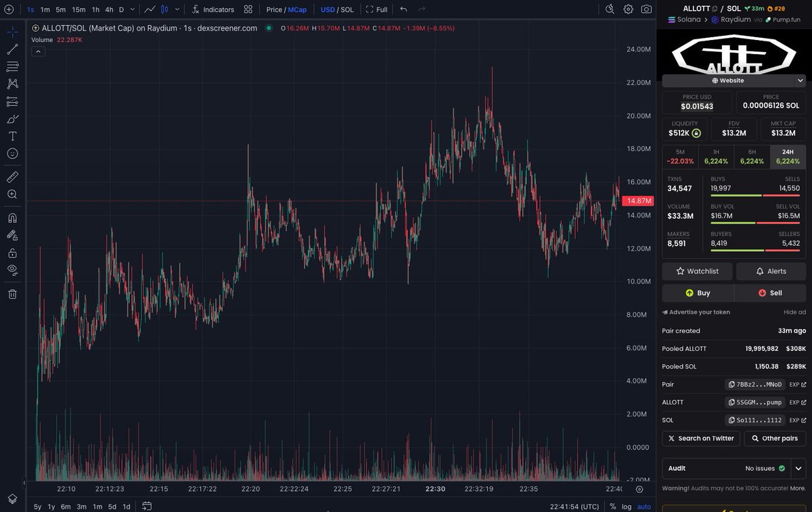Collapse the chart legend under Volume
812x512 pixels.
click(x=39, y=51)
